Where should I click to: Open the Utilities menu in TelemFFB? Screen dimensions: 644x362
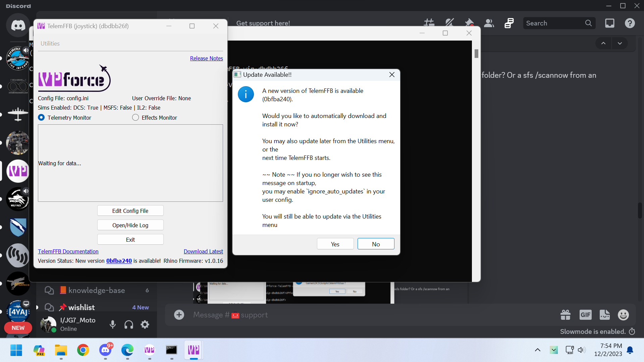point(50,44)
